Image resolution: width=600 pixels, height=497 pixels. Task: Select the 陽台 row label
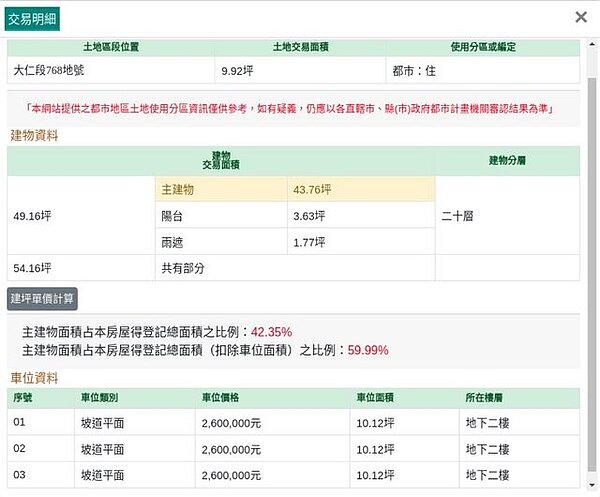pyautogui.click(x=221, y=216)
